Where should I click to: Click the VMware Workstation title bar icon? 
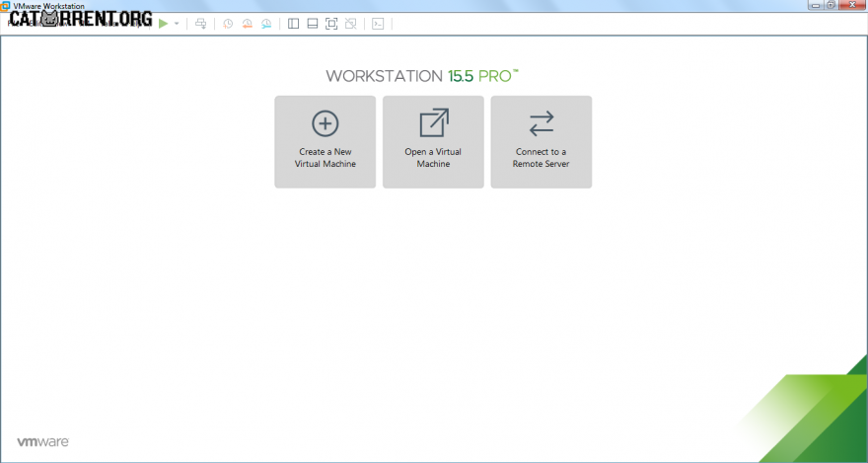click(x=5, y=6)
